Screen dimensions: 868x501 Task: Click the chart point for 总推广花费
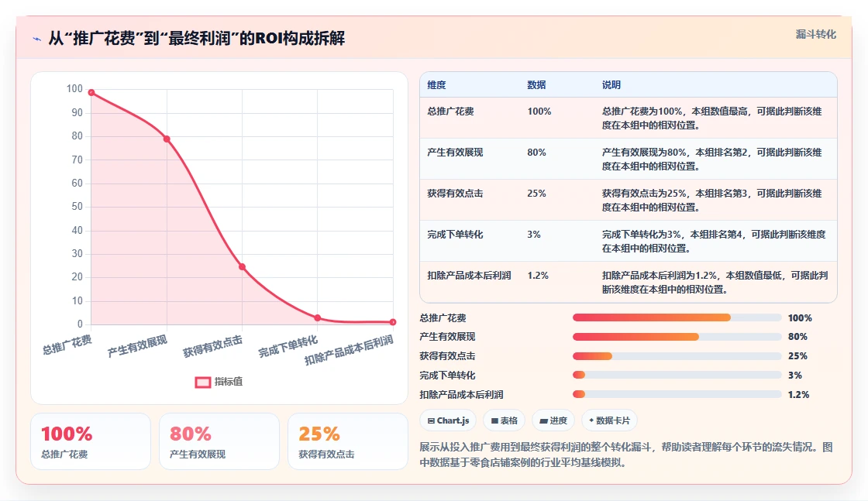point(91,92)
